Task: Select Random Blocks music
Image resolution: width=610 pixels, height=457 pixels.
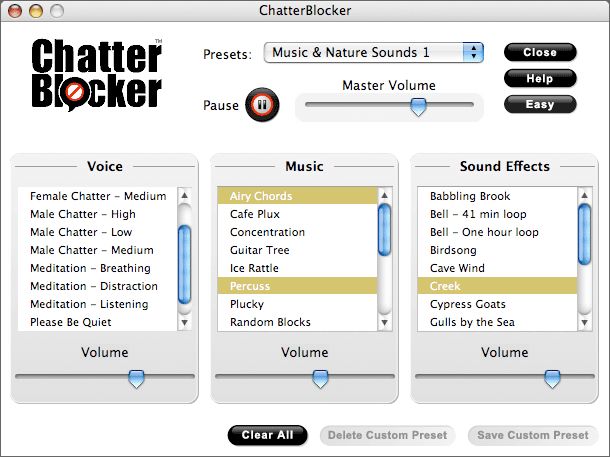Action: 297,322
